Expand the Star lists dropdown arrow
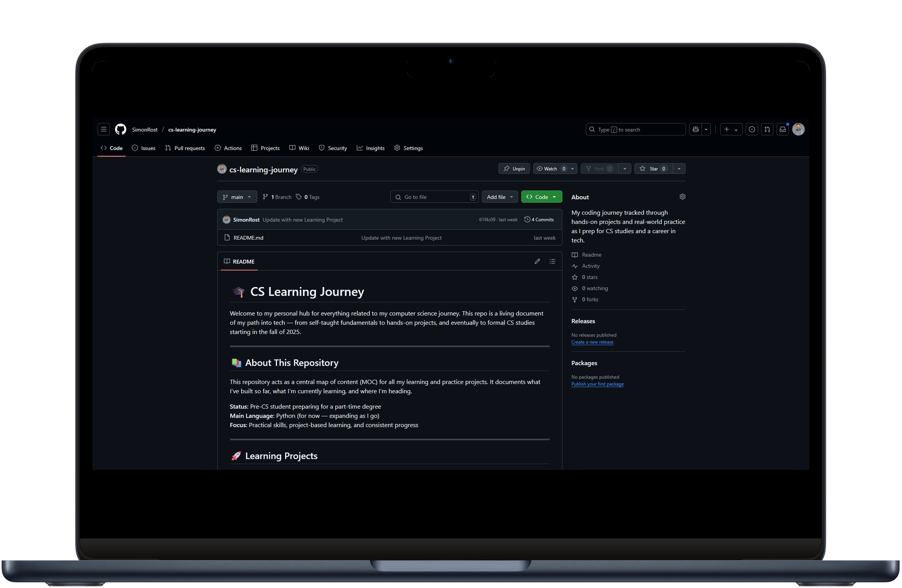The height and width of the screenshot is (588, 902). [x=679, y=169]
